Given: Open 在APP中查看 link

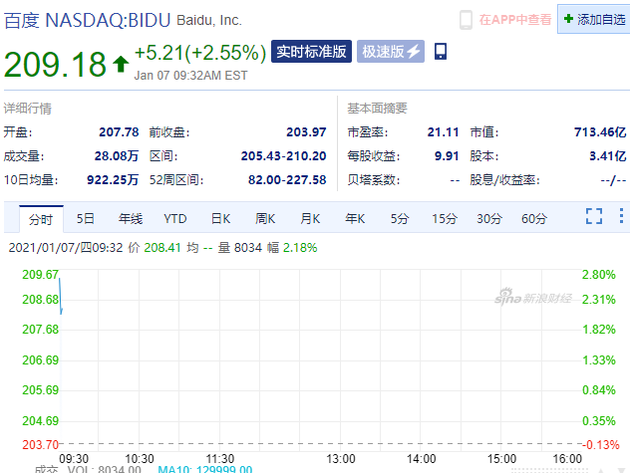Looking at the screenshot, I should (x=515, y=20).
